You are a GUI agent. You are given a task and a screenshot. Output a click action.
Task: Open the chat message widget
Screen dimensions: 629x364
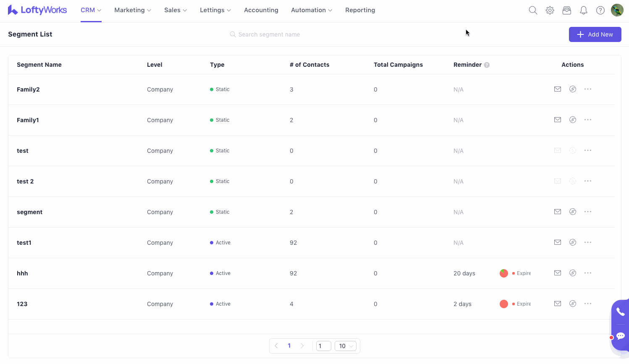620,336
